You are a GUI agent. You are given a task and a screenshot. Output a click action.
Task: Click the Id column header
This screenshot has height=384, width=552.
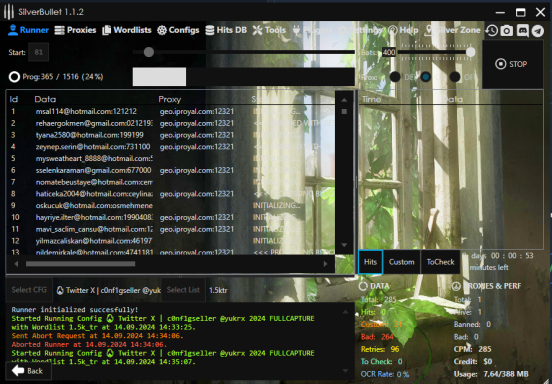pos(14,99)
